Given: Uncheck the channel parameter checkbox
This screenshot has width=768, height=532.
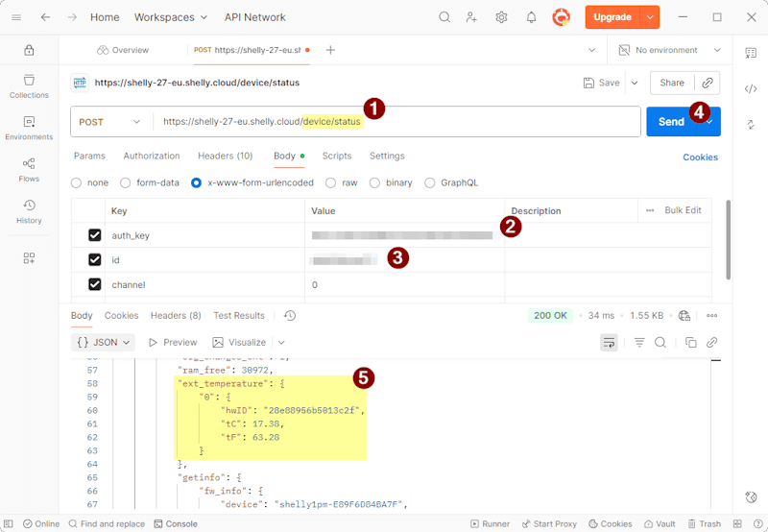Looking at the screenshot, I should pyautogui.click(x=94, y=284).
